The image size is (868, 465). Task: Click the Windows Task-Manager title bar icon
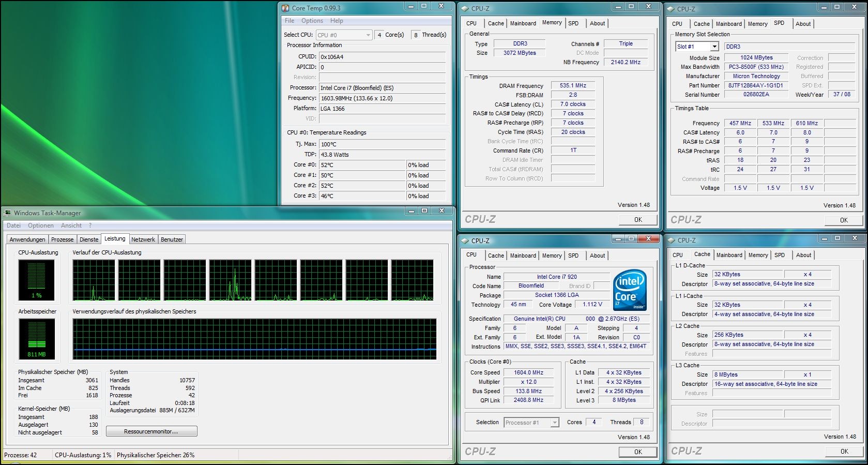8,213
